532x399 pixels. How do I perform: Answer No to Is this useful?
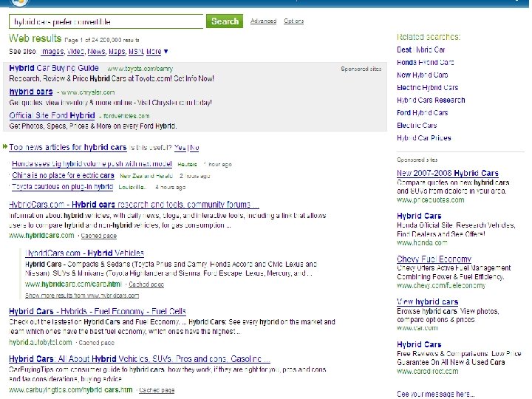[x=194, y=148]
